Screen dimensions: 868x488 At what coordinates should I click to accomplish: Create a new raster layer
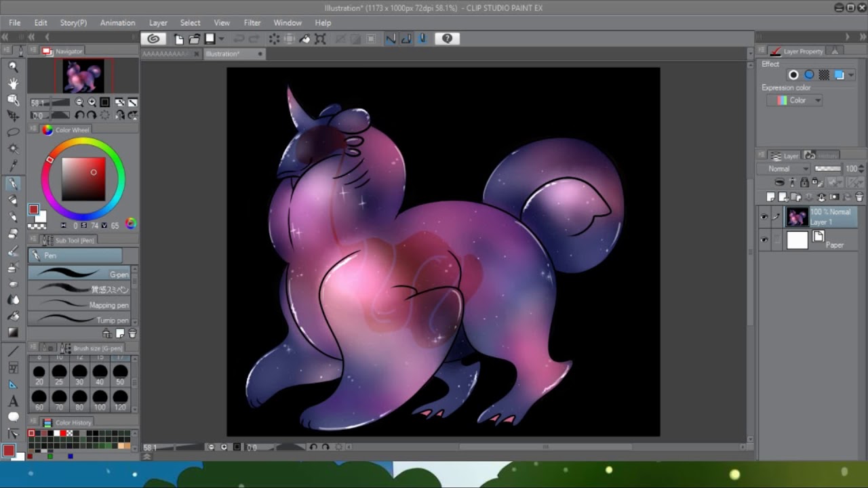[x=771, y=197]
